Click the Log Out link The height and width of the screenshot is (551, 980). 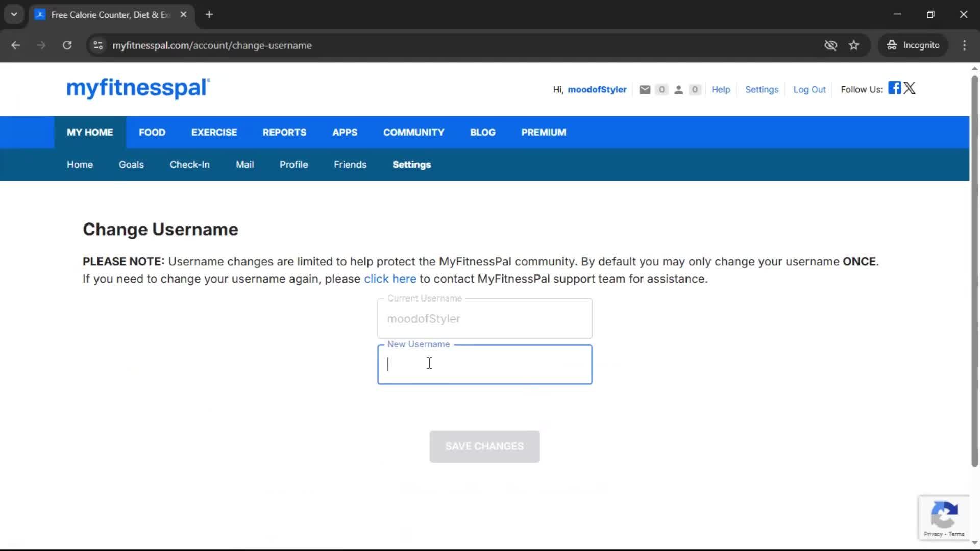point(809,90)
